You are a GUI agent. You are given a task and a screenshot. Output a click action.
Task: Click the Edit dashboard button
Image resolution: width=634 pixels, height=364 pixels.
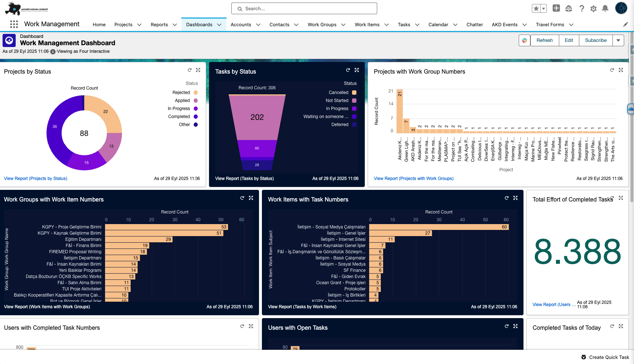point(569,40)
